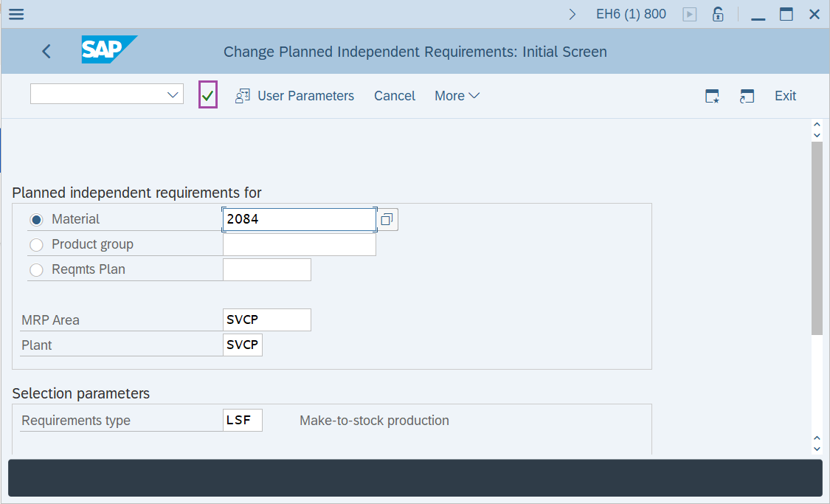Image resolution: width=830 pixels, height=504 pixels.
Task: Click Cancel in the toolbar
Action: click(x=394, y=96)
